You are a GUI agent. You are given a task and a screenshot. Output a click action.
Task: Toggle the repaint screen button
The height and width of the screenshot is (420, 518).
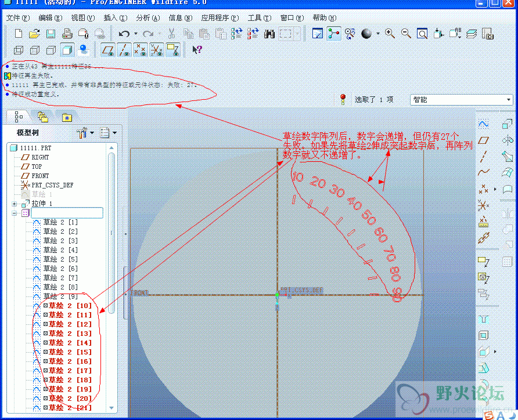318,33
